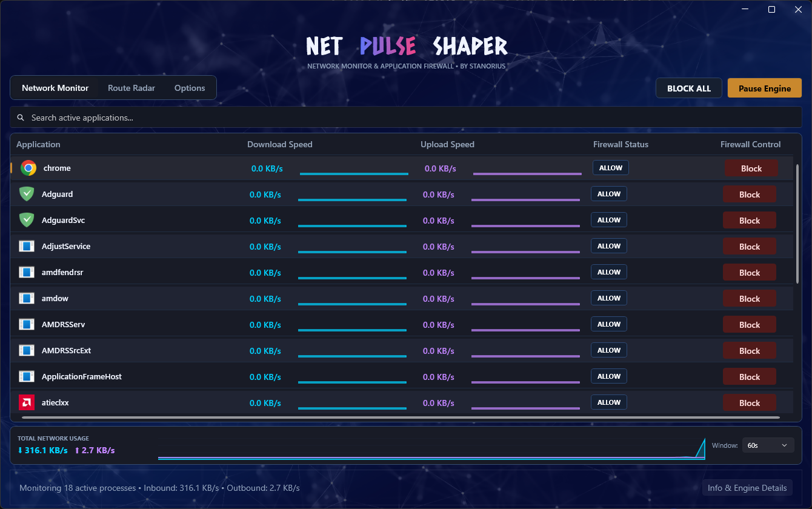
Task: Click the Pause Engine button
Action: pyautogui.click(x=765, y=88)
